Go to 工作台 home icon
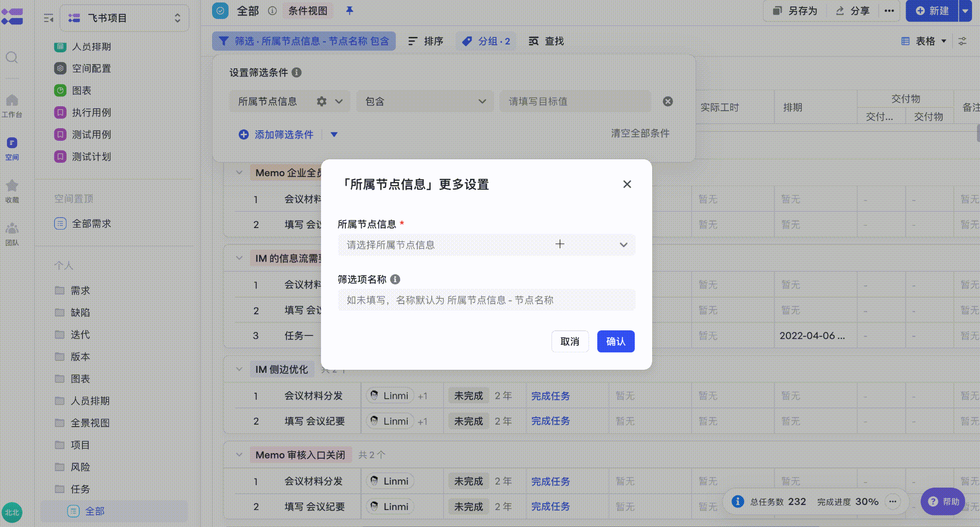Screen dimensions: 980x527 tap(12, 106)
